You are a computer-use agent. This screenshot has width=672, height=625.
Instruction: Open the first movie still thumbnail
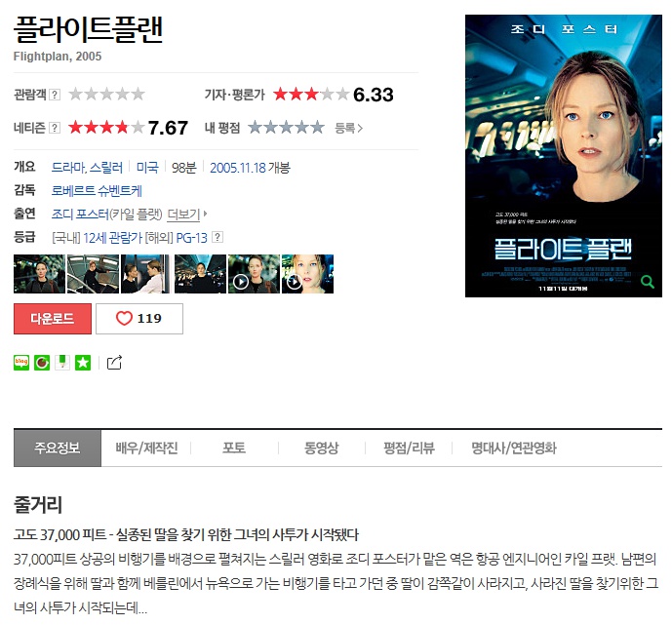click(x=39, y=274)
